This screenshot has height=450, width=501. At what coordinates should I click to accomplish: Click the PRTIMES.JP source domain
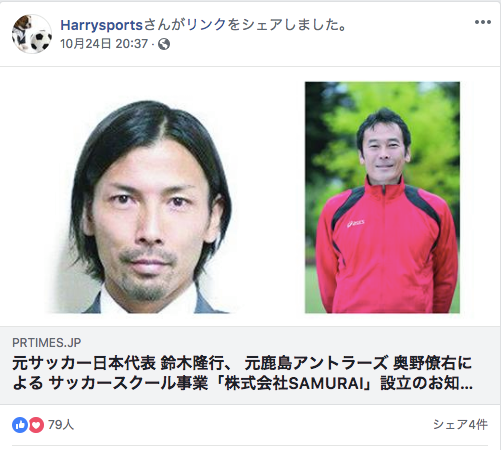tap(47, 343)
